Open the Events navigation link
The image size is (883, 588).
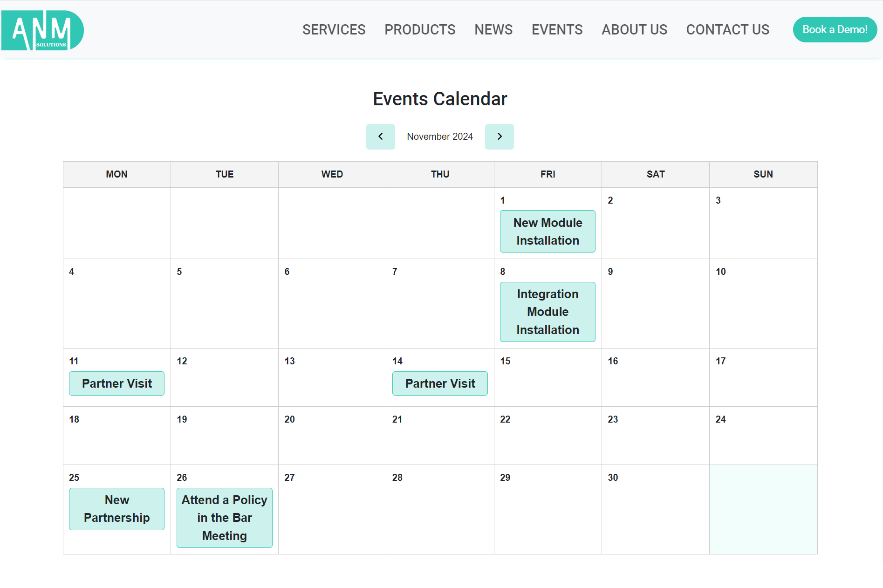(557, 30)
